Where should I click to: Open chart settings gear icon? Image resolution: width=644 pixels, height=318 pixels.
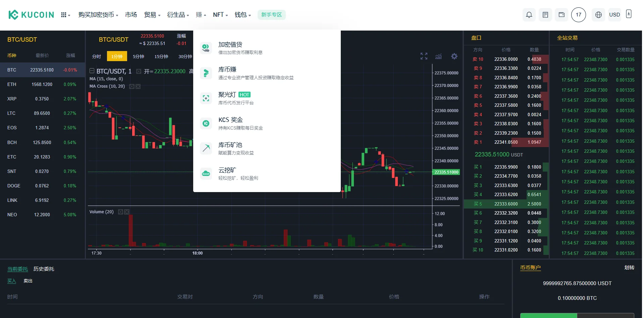(x=454, y=56)
